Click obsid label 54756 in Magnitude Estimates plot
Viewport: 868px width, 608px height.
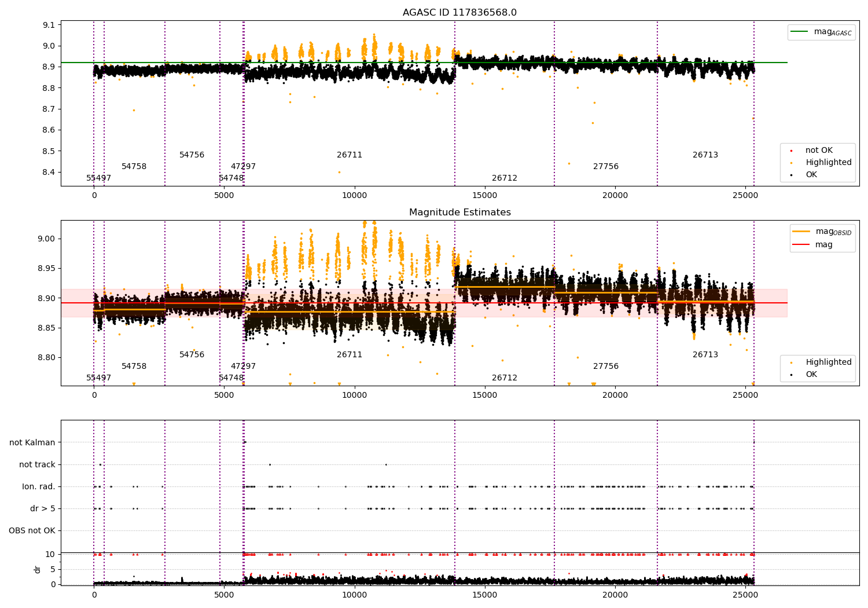click(x=192, y=355)
